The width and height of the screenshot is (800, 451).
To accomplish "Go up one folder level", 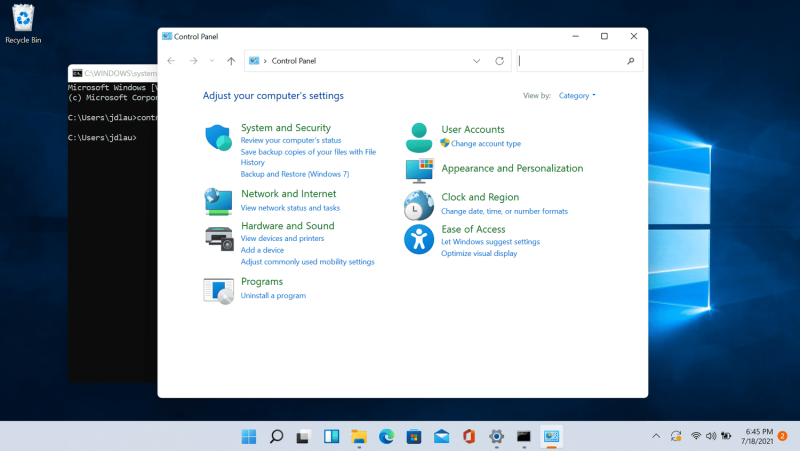I will coord(231,61).
